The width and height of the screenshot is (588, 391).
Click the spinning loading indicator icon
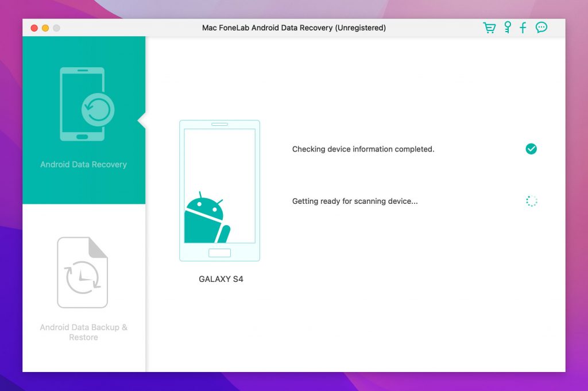[531, 201]
